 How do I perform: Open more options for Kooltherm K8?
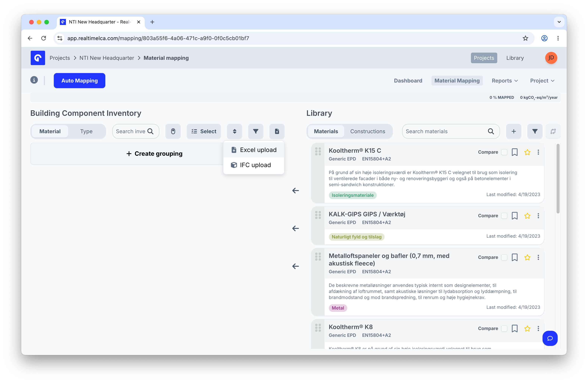tap(538, 329)
